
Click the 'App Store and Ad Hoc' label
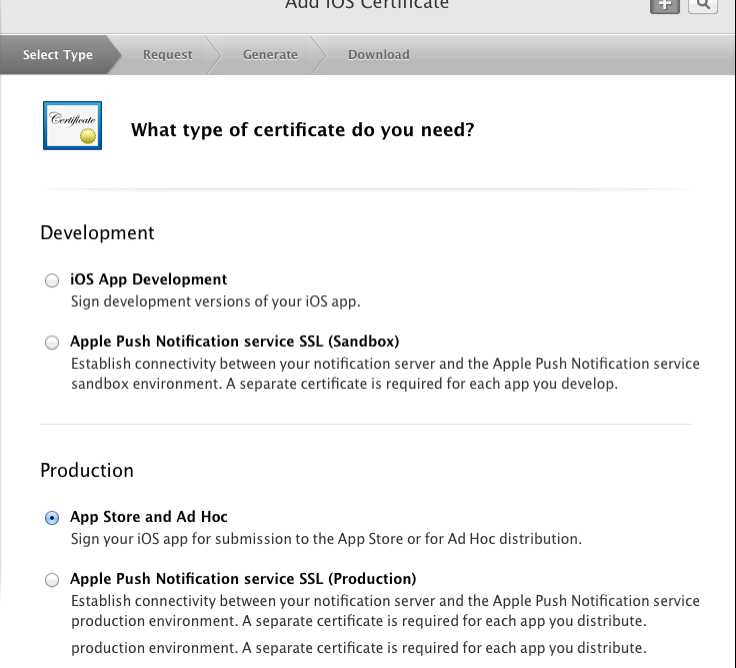click(x=149, y=516)
